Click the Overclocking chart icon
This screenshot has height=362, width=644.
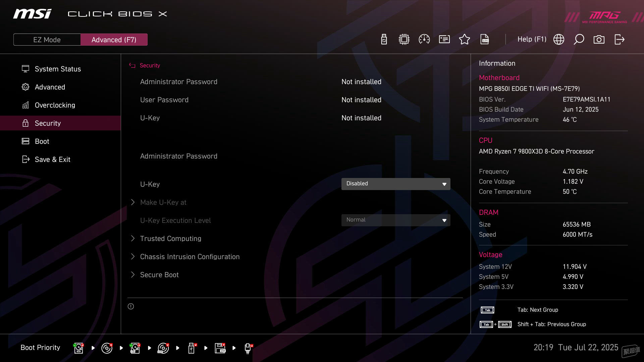(x=25, y=105)
